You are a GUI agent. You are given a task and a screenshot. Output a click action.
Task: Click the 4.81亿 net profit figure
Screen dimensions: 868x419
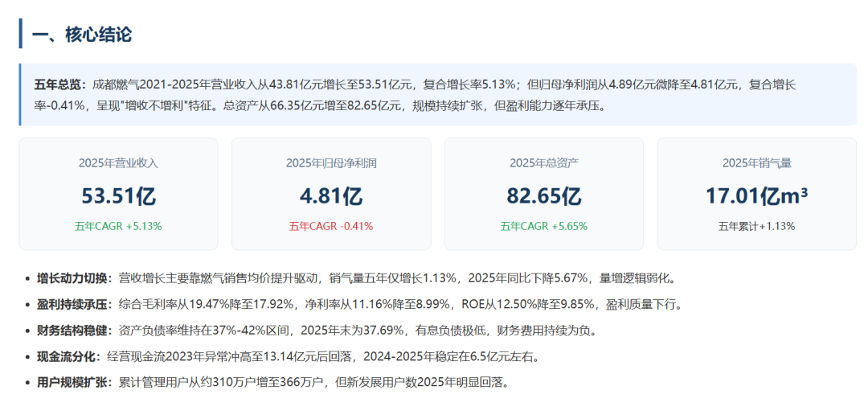click(331, 195)
